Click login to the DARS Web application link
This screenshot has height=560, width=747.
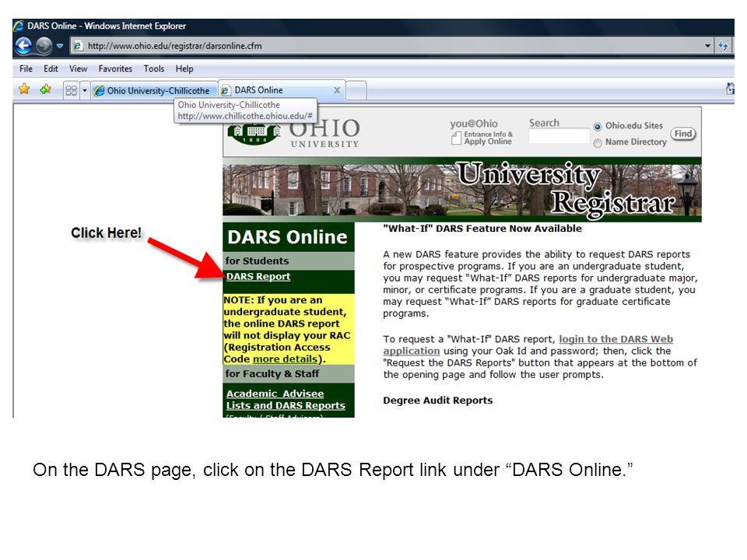coord(528,345)
